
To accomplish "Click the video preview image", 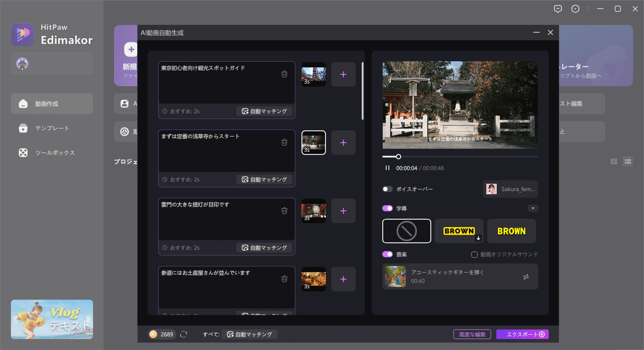I will [460, 105].
